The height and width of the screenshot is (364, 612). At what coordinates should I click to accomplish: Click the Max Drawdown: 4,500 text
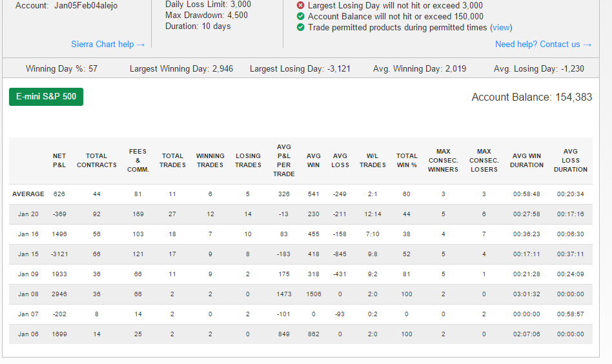coord(207,15)
